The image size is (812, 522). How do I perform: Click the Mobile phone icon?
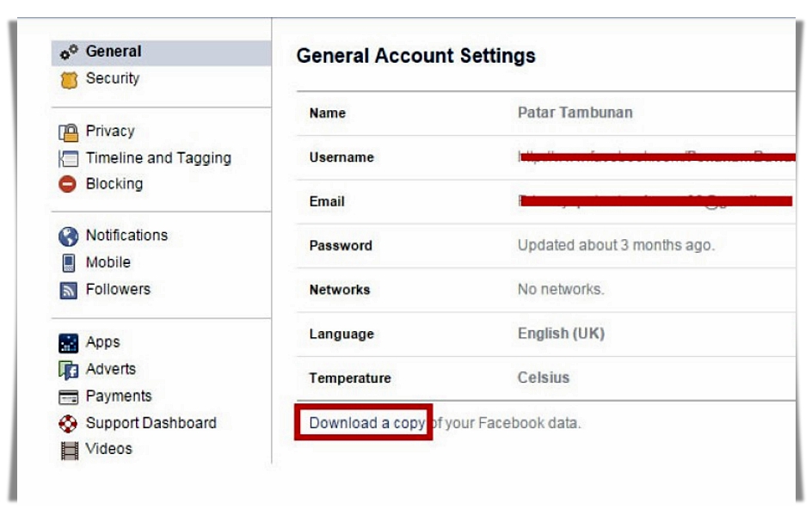pyautogui.click(x=69, y=263)
